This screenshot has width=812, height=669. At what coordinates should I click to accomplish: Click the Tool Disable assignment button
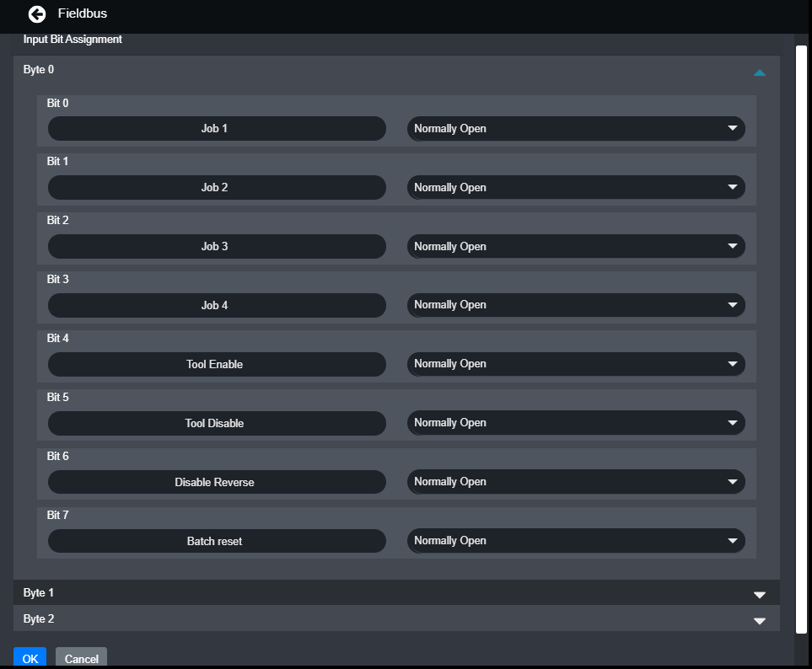pos(217,423)
